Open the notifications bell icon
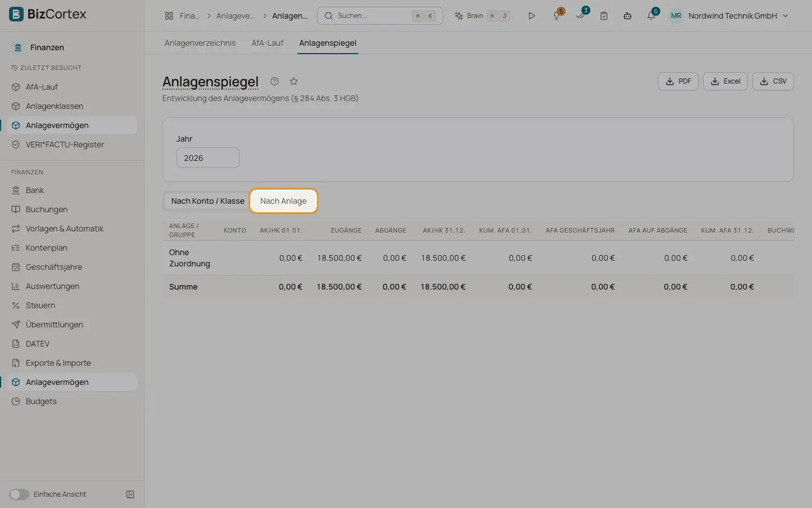Screen dimensions: 812x508 coord(651,16)
